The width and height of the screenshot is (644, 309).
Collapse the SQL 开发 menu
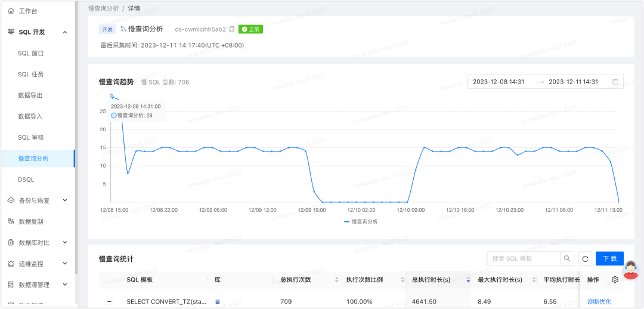point(65,32)
